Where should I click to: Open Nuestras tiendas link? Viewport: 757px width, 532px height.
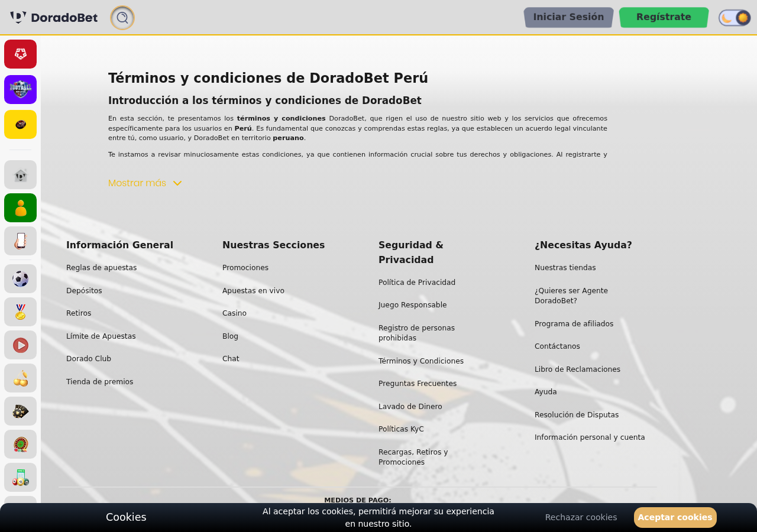click(565, 268)
